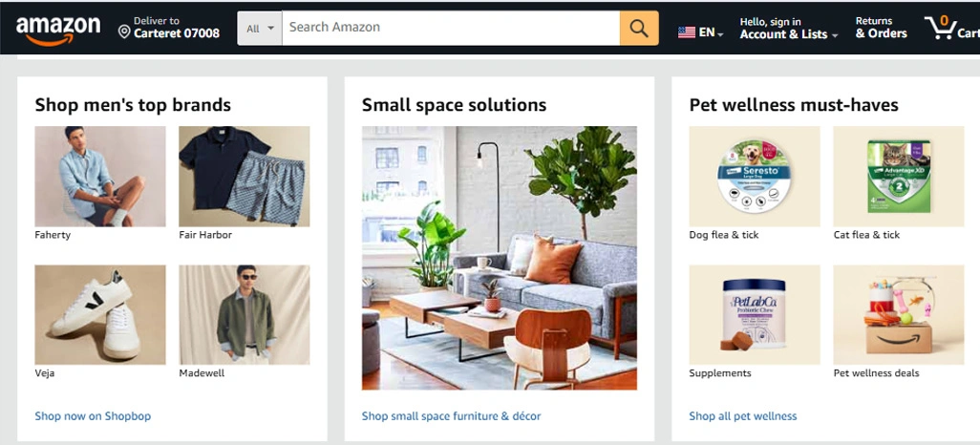Open Shop small space furniture & décor link

coord(451,415)
